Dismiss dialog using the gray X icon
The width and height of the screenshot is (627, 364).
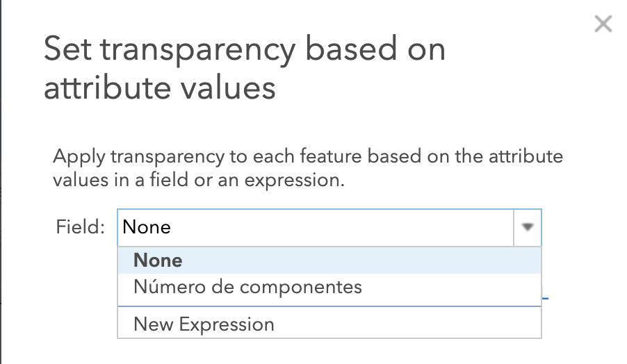pyautogui.click(x=603, y=24)
